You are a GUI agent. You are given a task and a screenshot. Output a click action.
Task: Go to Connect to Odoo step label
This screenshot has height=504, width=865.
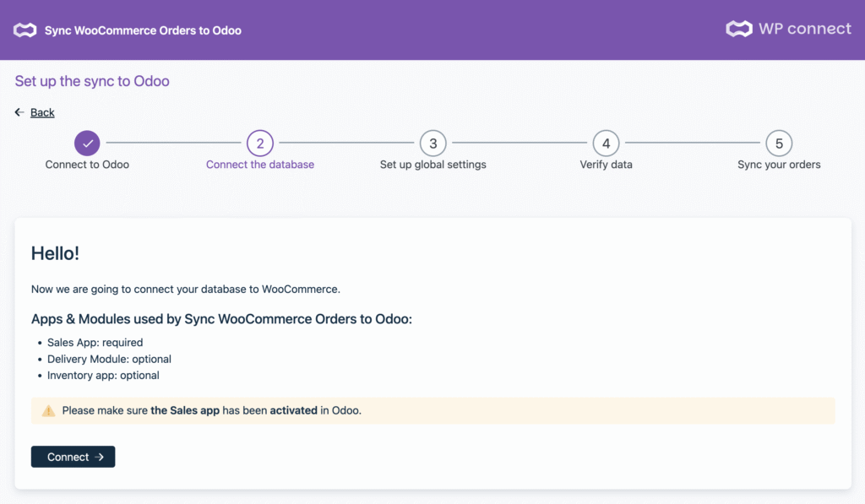click(87, 165)
